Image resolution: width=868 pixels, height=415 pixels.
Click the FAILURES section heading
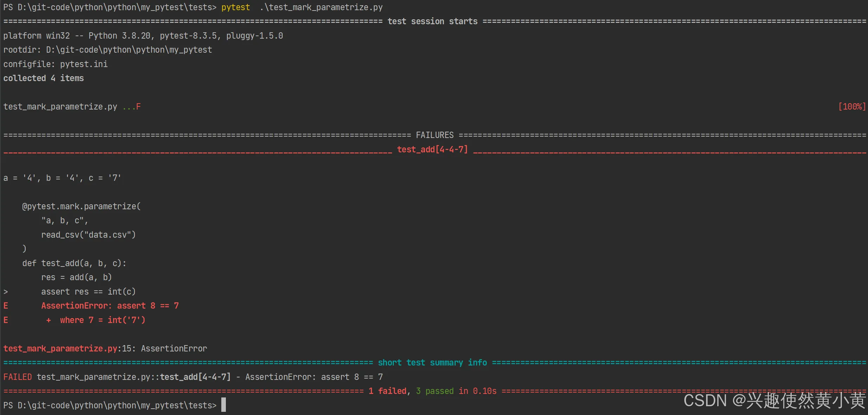pyautogui.click(x=435, y=135)
